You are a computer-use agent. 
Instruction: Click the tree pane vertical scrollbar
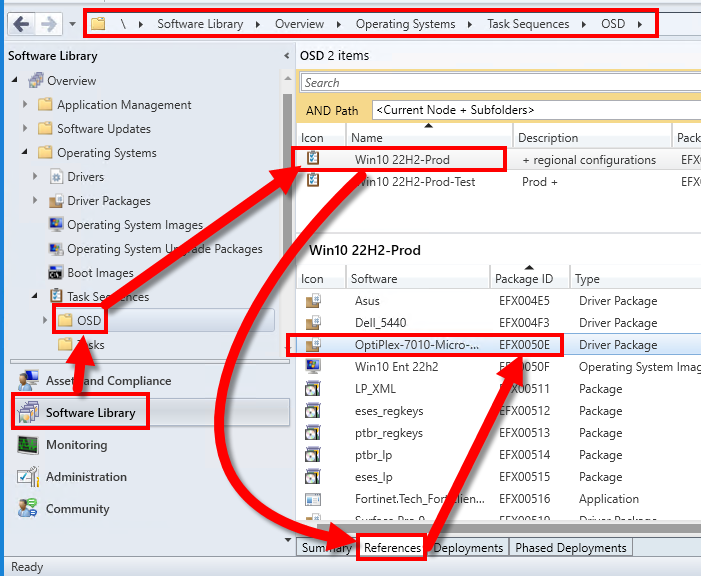[287, 215]
